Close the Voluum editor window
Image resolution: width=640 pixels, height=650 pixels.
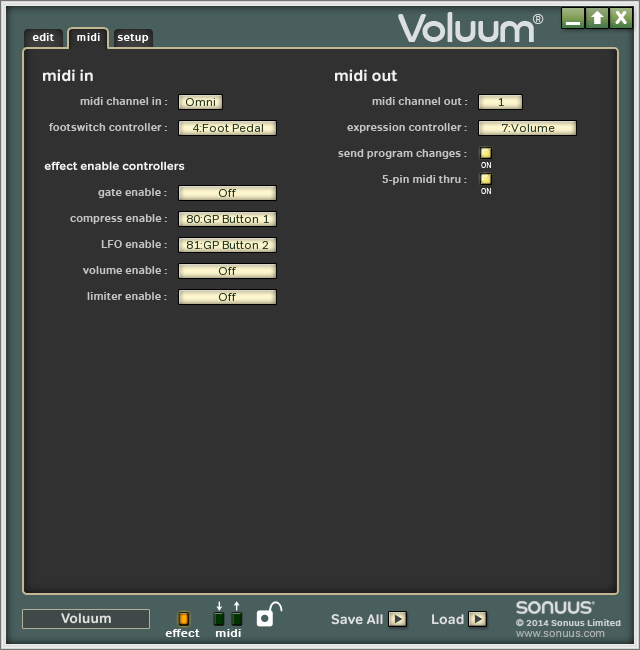point(621,18)
